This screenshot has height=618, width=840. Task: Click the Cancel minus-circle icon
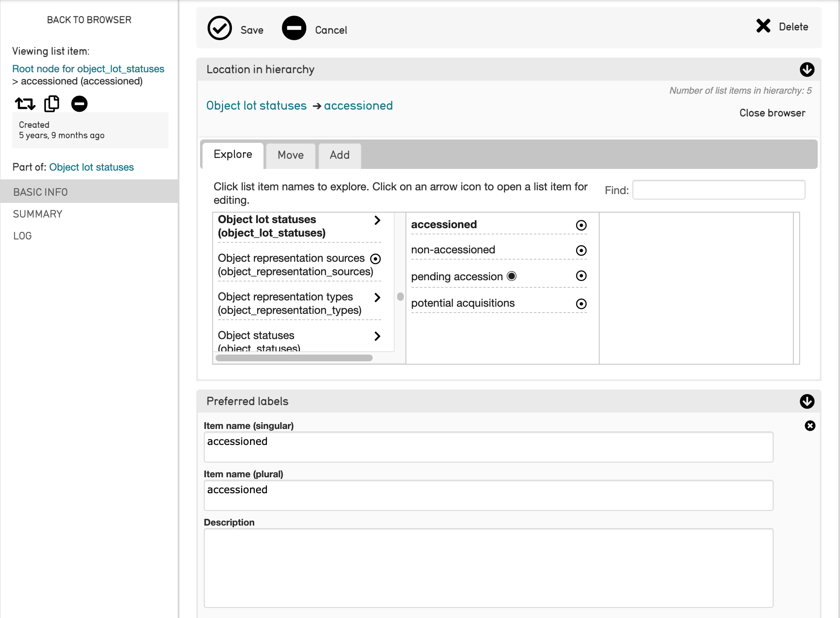pyautogui.click(x=294, y=29)
